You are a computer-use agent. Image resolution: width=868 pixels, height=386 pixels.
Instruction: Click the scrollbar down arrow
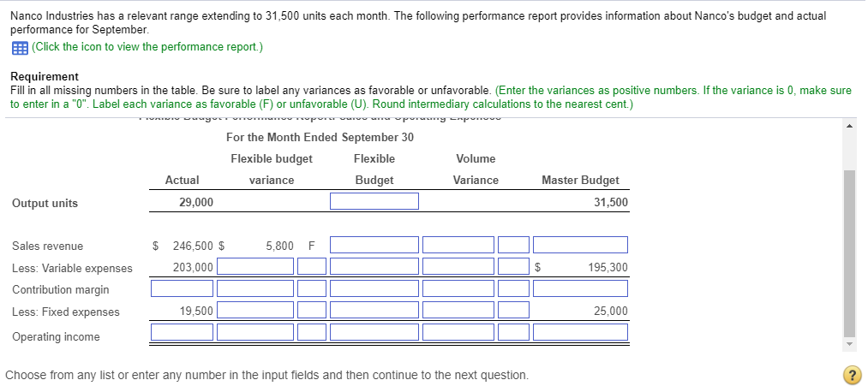[x=849, y=343]
